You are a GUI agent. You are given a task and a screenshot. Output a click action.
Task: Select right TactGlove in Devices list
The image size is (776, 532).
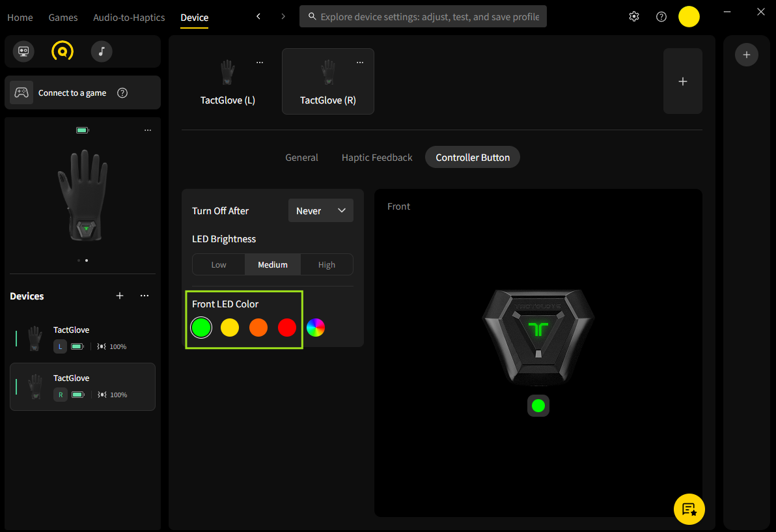click(83, 387)
